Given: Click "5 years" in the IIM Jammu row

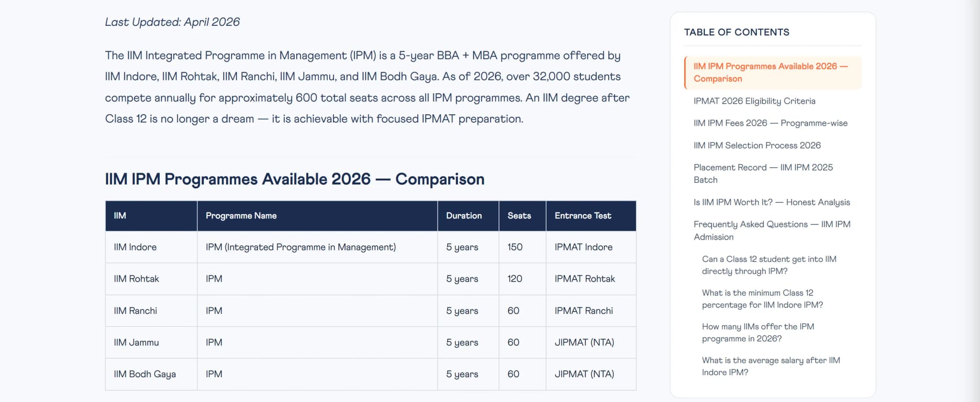Looking at the screenshot, I should [x=468, y=343].
